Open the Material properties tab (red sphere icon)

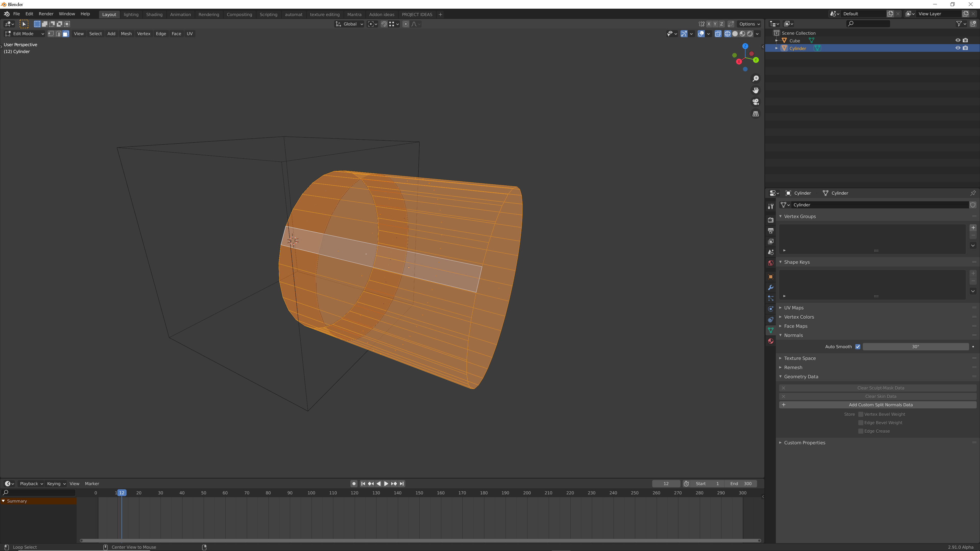pyautogui.click(x=770, y=341)
